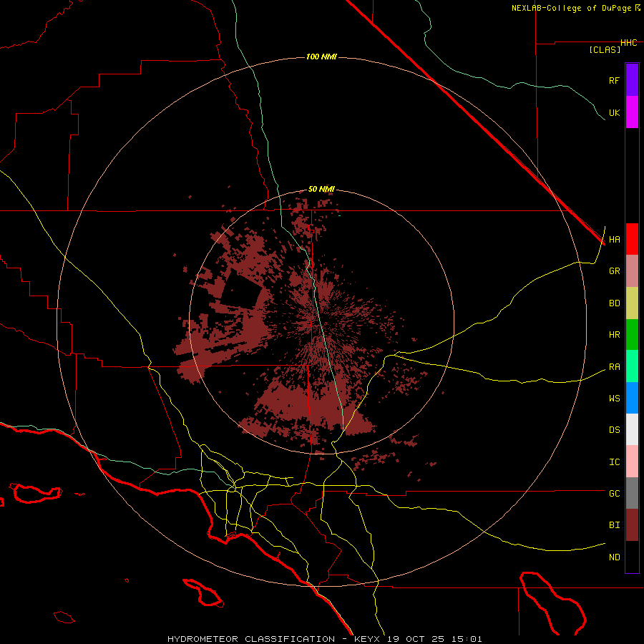Click the GC legend label
The width and height of the screenshot is (644, 644).
tap(614, 493)
